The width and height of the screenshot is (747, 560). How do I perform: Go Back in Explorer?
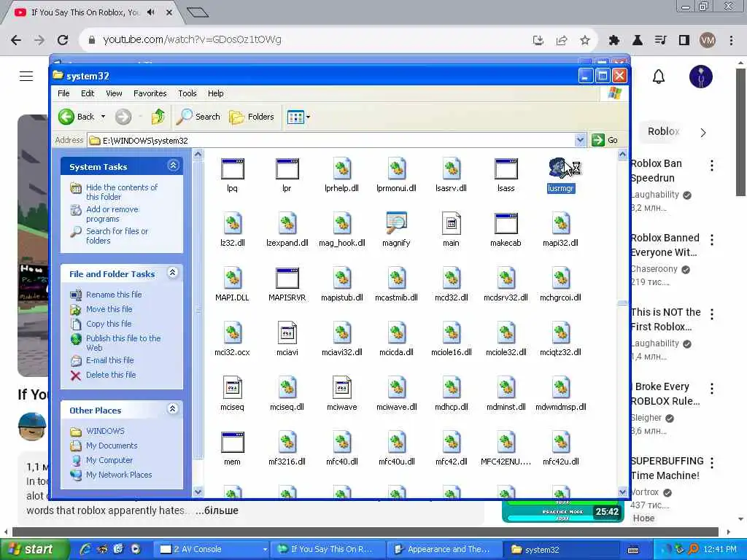click(x=76, y=117)
